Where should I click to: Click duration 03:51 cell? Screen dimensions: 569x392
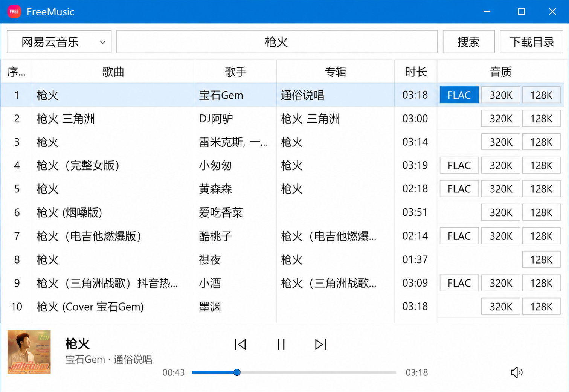point(415,212)
